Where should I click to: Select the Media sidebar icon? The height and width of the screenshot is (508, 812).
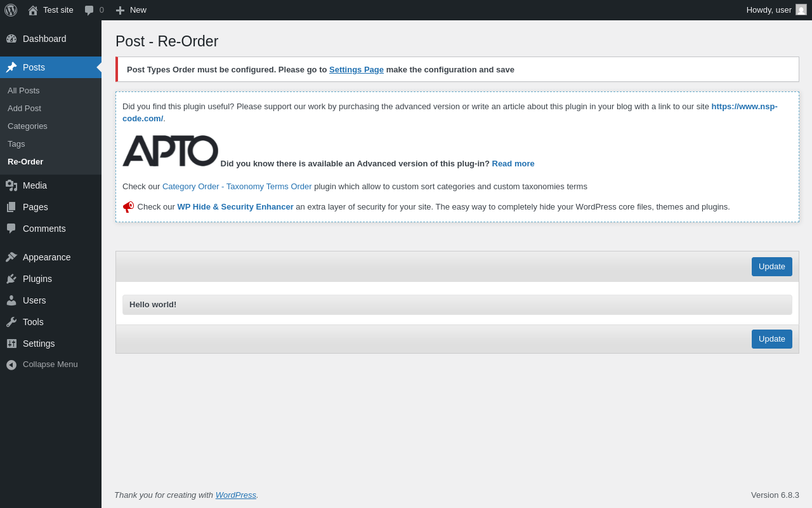pos(11,185)
